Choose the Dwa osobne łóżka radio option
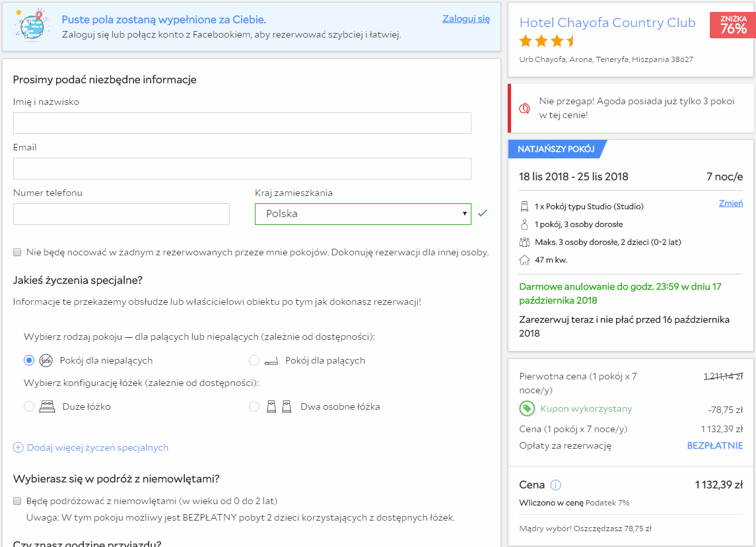Image resolution: width=756 pixels, height=547 pixels. 254,406
